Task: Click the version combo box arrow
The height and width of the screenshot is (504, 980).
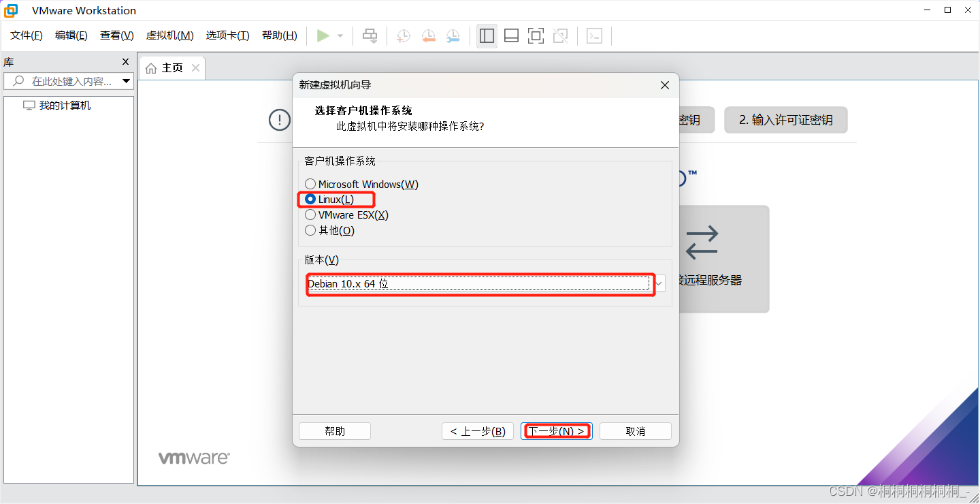Action: point(659,284)
